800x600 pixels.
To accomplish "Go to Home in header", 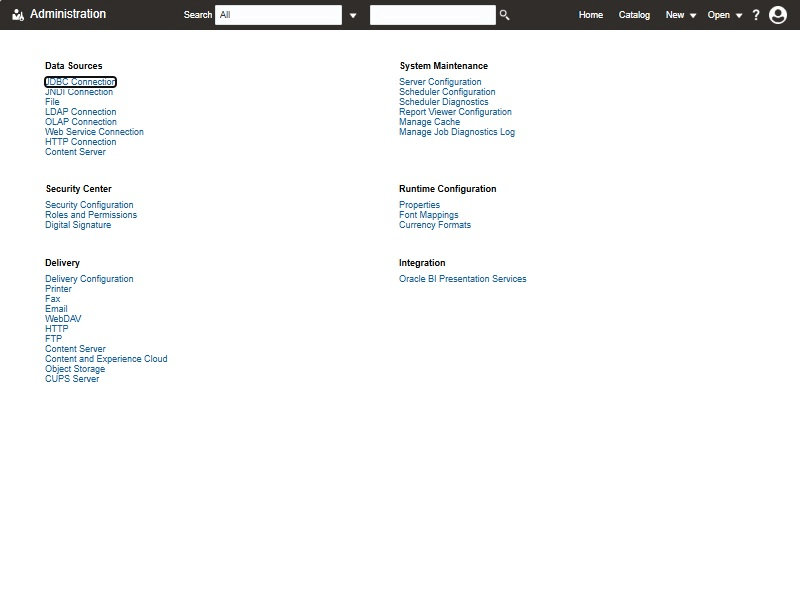I will [x=591, y=15].
